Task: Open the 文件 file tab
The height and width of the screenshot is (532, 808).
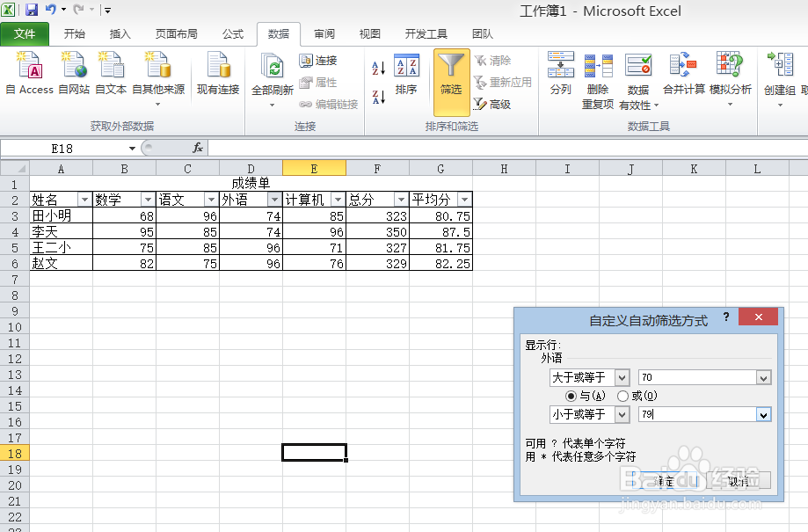Action: click(25, 34)
